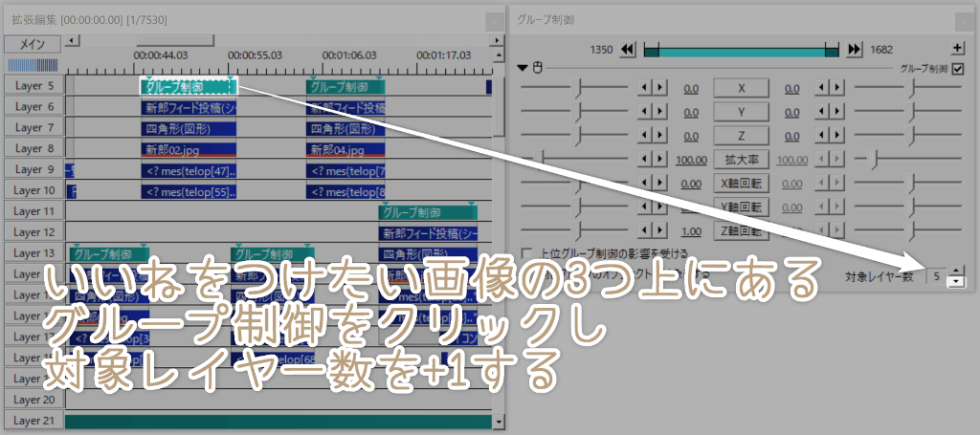Collapse the グループ制御 settings with the black triangle
Screen dimensions: 980x435
click(523, 68)
